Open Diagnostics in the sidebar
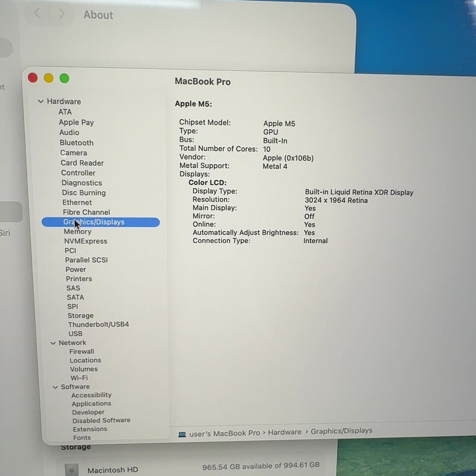The height and width of the screenshot is (476, 476). point(82,183)
